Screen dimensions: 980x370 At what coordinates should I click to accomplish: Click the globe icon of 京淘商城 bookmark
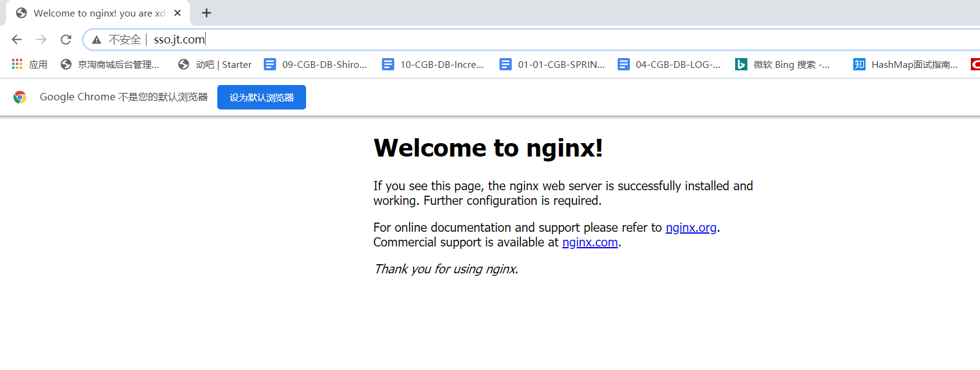[x=66, y=64]
